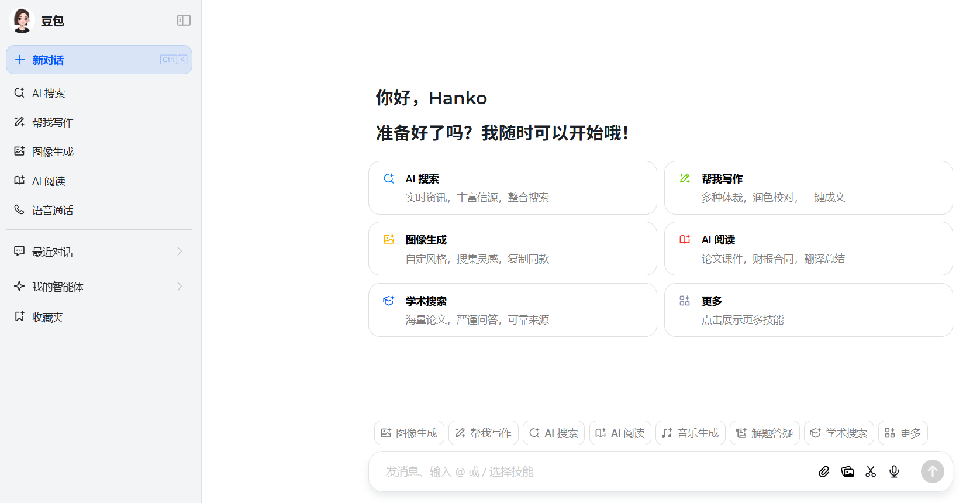Open the AI 搜索 card

[513, 188]
